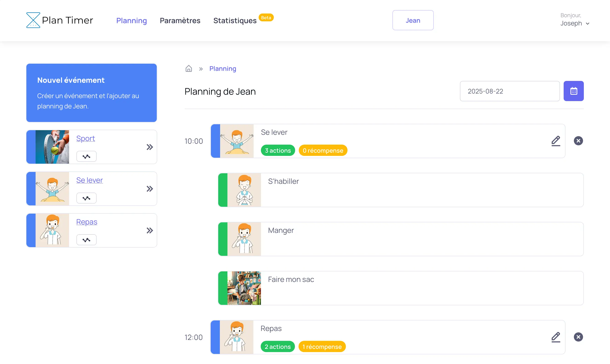Viewport: 610px width, 364px height.
Task: Select the Jean profile button
Action: (x=413, y=20)
